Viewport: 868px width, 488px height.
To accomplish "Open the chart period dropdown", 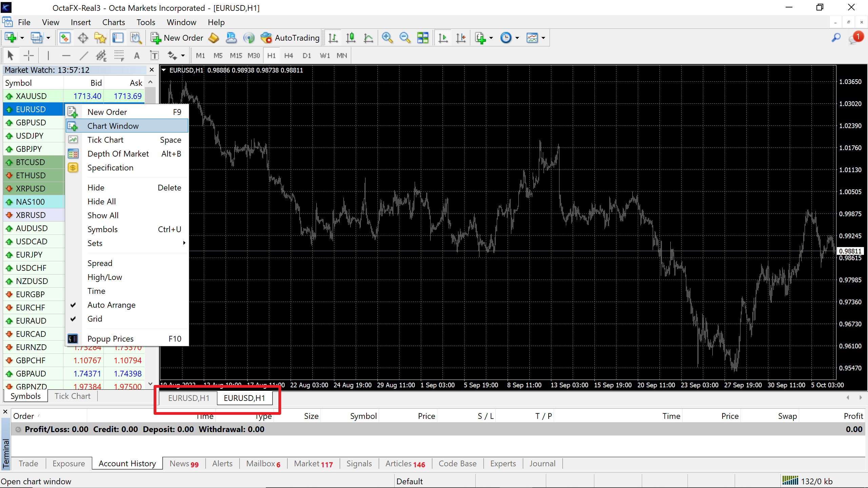I will click(517, 38).
